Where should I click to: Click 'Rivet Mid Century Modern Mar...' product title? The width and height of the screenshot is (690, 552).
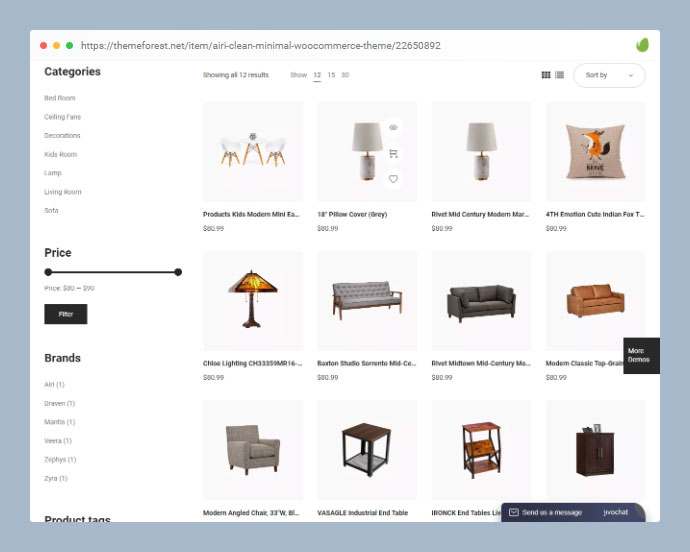[x=480, y=214]
